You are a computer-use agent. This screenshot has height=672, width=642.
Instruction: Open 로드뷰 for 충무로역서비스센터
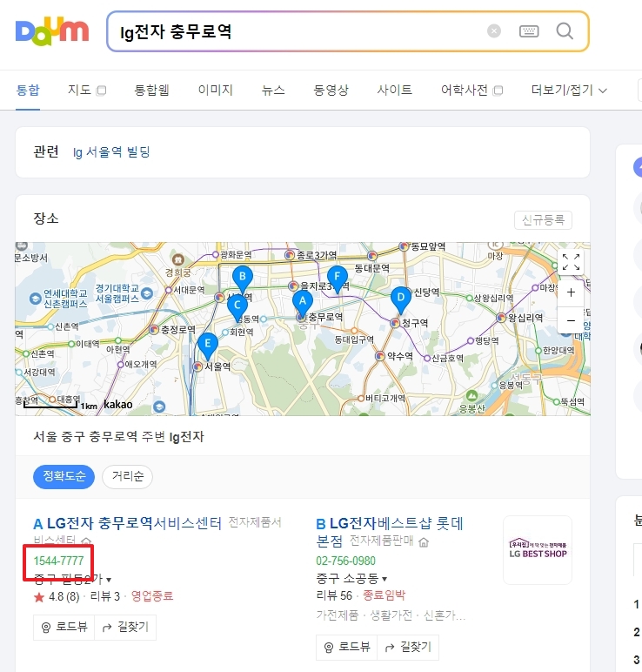tap(64, 628)
